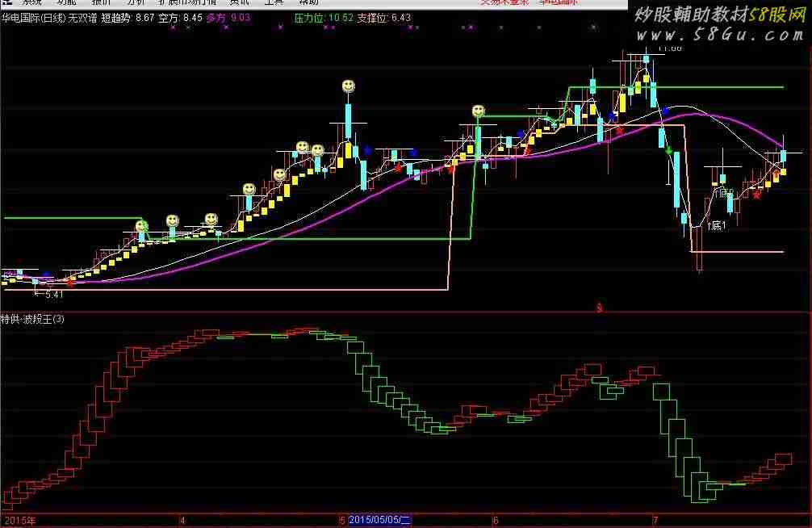Click the 短趋势: 8.67 indicator value

(x=128, y=18)
